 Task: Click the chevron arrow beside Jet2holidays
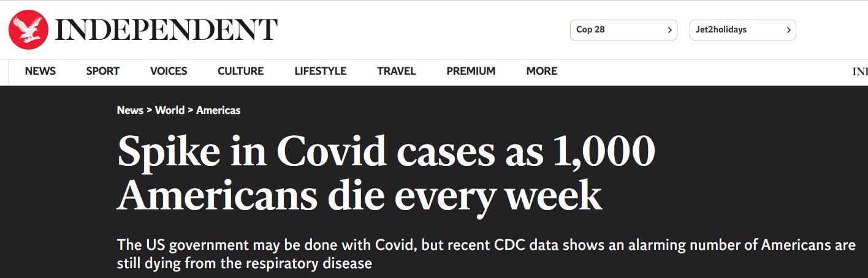pyautogui.click(x=789, y=30)
